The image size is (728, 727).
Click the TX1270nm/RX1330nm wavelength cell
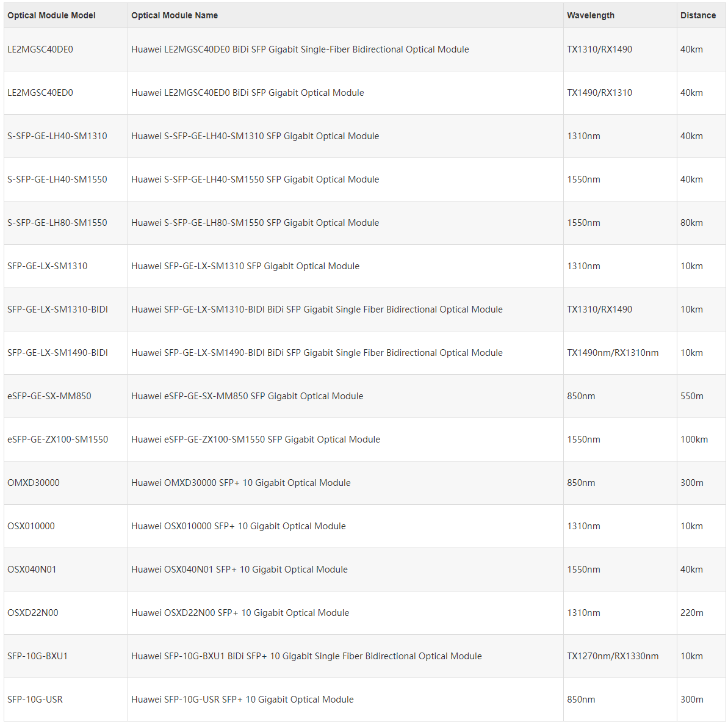pyautogui.click(x=620, y=656)
